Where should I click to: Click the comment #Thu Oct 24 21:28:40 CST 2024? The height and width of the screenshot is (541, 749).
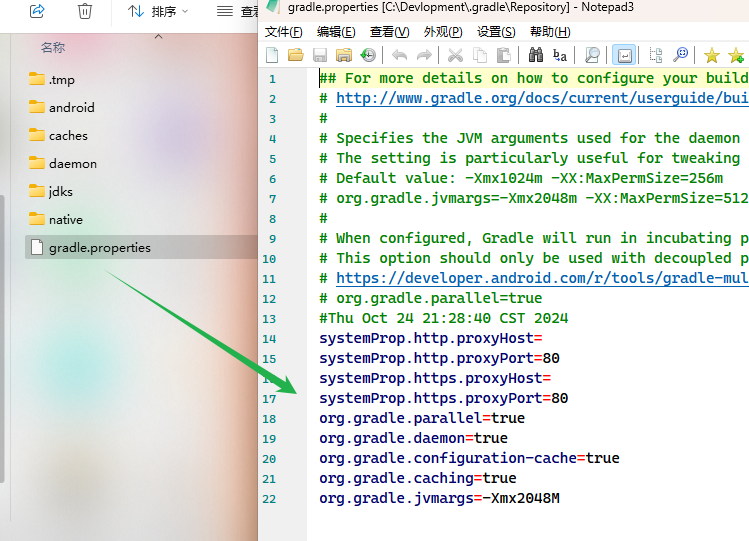pos(444,318)
